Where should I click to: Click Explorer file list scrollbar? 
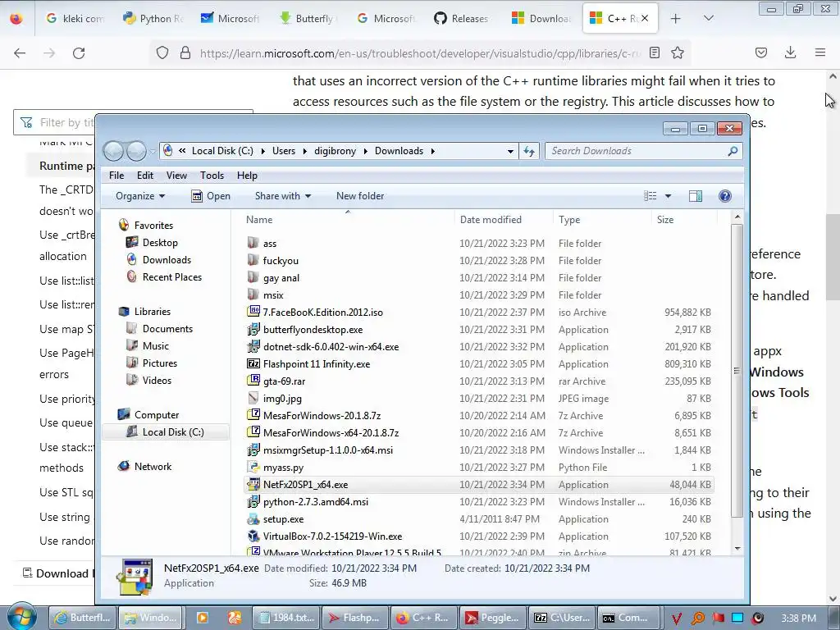coord(737,372)
